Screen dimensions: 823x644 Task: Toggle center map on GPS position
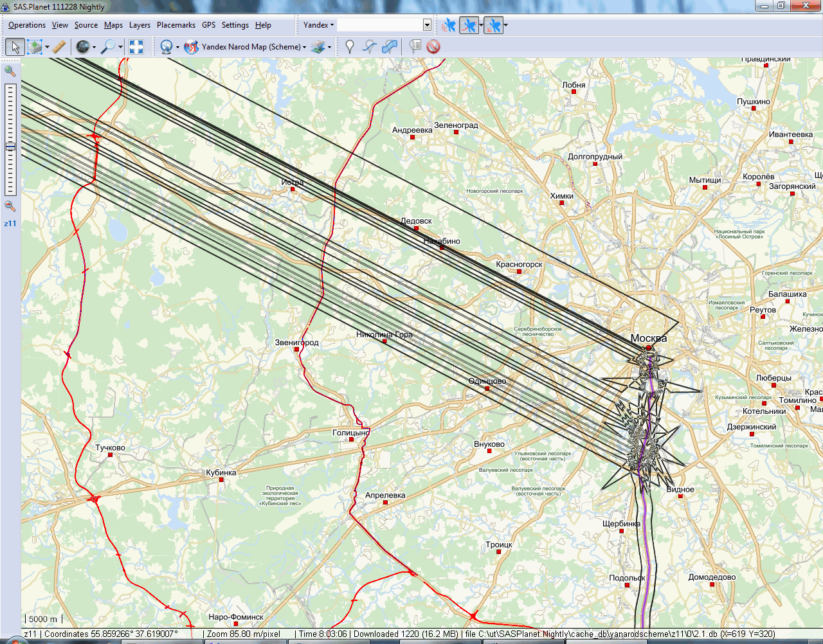(x=493, y=26)
